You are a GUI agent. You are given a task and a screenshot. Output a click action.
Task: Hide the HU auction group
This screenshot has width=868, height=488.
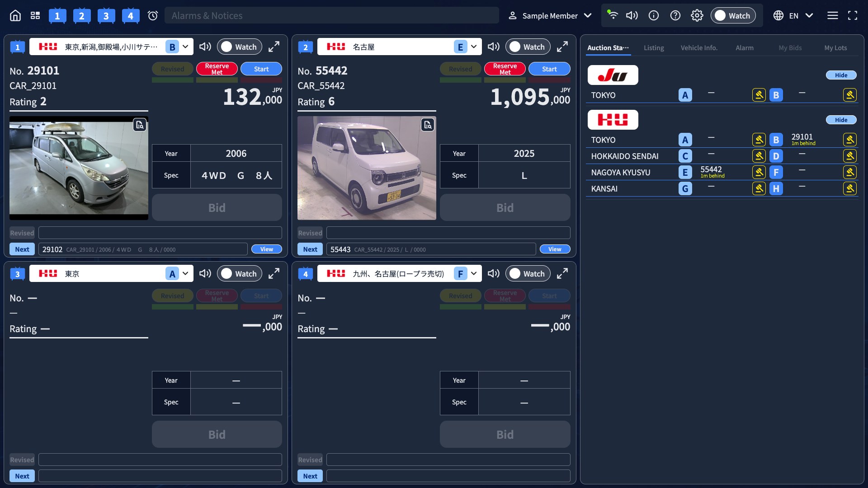click(x=841, y=120)
